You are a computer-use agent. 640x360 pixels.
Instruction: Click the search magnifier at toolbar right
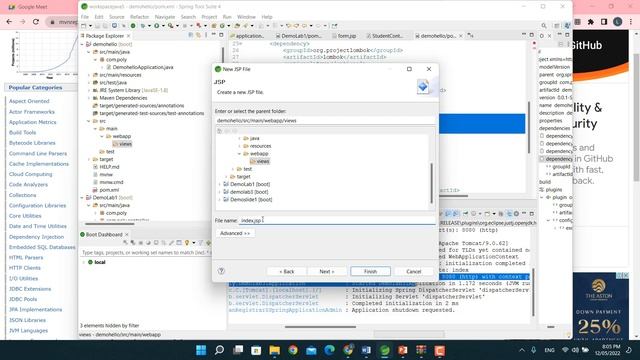(544, 26)
